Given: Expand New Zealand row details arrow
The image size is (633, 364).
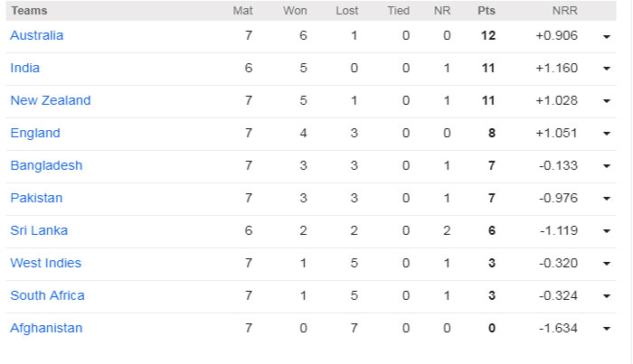Looking at the screenshot, I should click(606, 101).
